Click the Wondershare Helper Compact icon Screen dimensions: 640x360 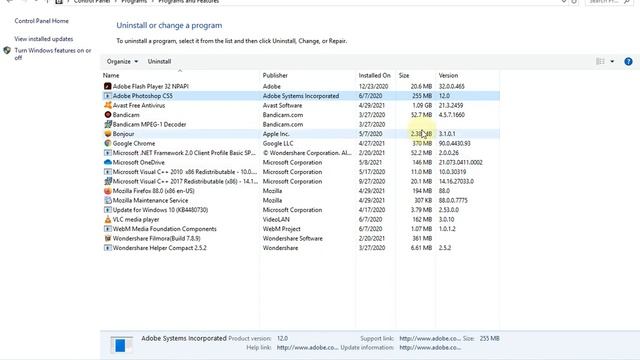pyautogui.click(x=108, y=248)
